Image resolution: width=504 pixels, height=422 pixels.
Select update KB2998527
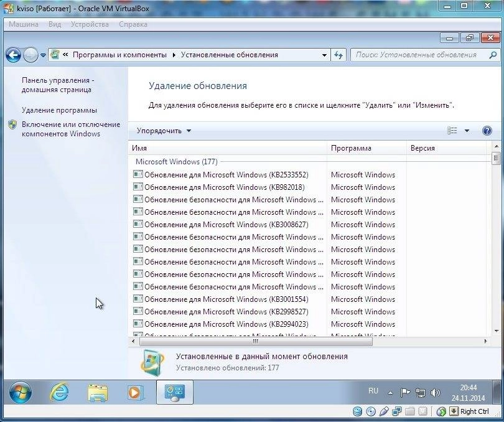(x=226, y=312)
